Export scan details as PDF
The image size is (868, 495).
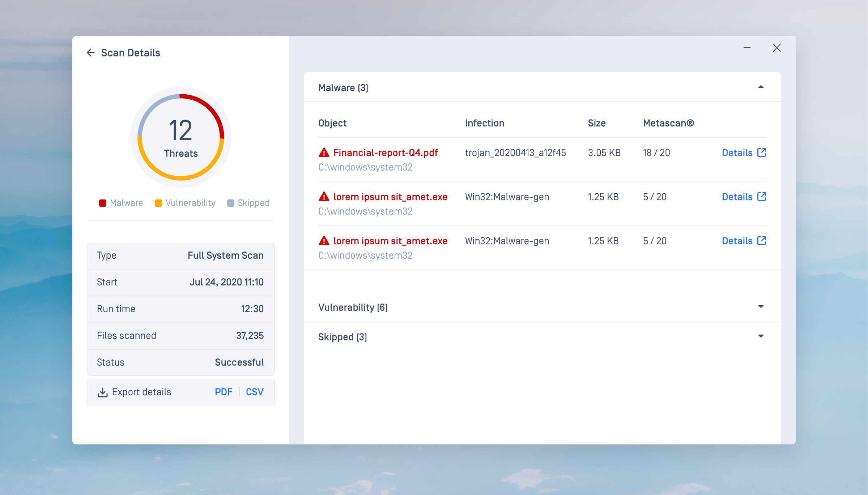224,392
